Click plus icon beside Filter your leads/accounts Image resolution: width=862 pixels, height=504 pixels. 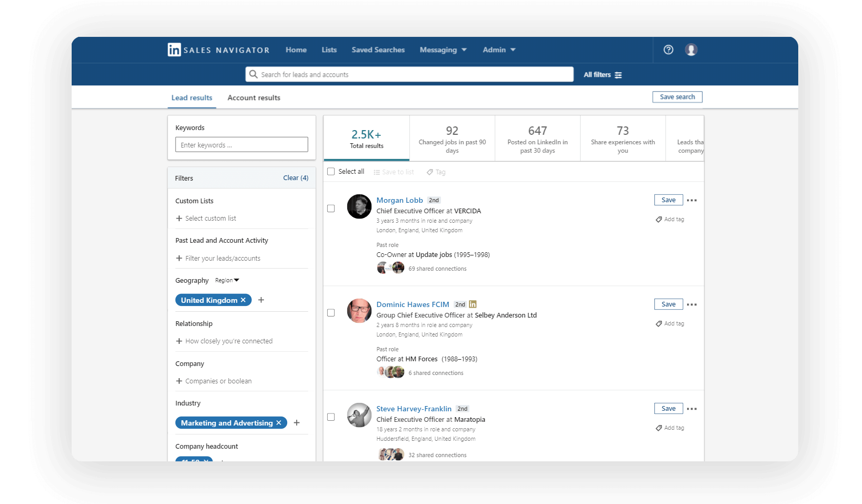[x=179, y=259]
